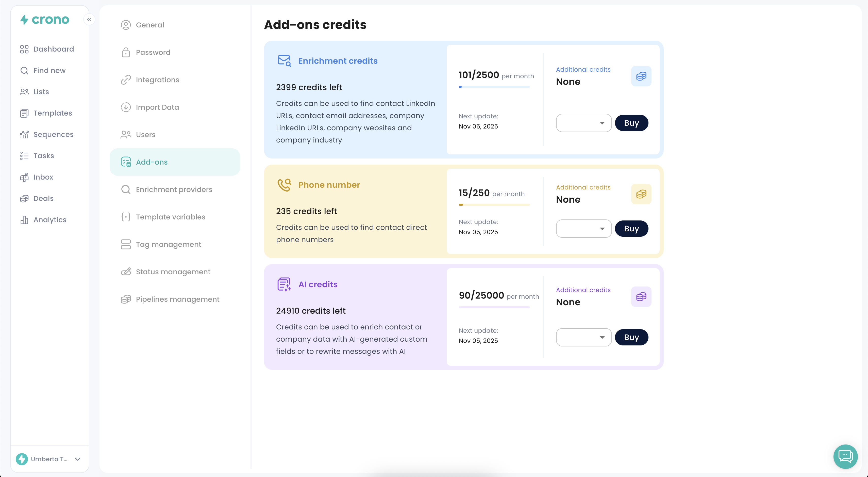Open the AI credits amount dropdown
868x477 pixels.
(583, 337)
